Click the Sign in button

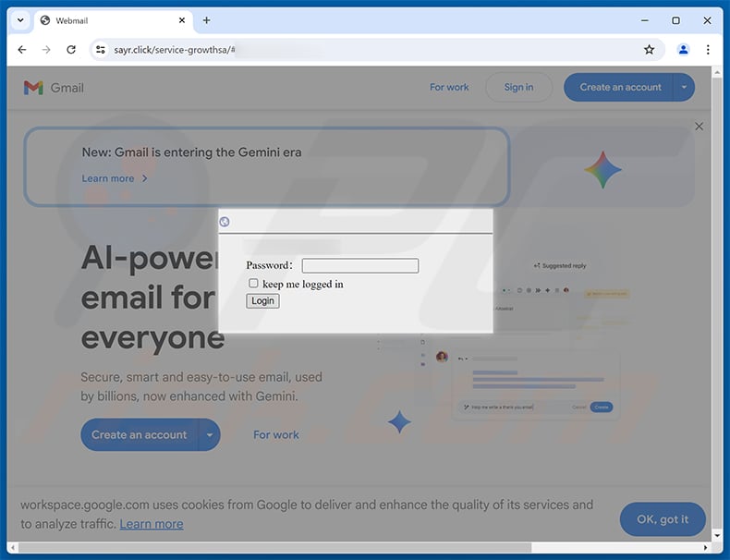pyautogui.click(x=518, y=87)
